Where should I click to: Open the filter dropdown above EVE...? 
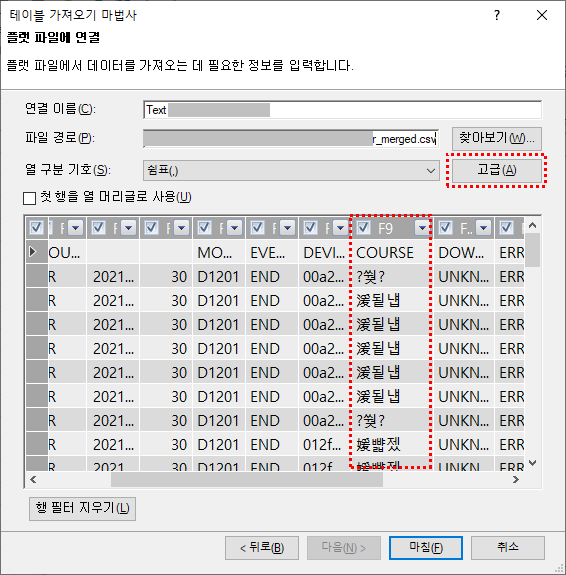pyautogui.click(x=287, y=228)
